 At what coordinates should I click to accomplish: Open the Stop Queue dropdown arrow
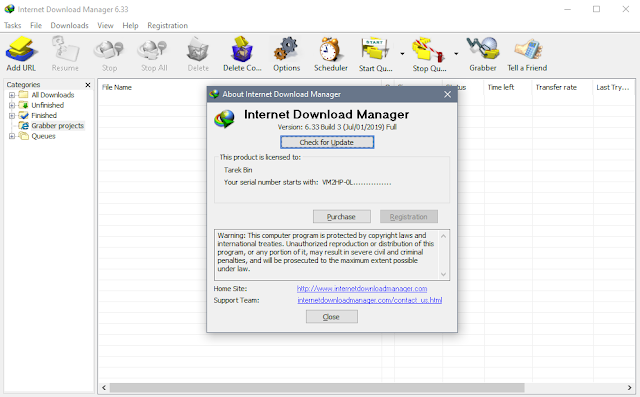point(456,53)
